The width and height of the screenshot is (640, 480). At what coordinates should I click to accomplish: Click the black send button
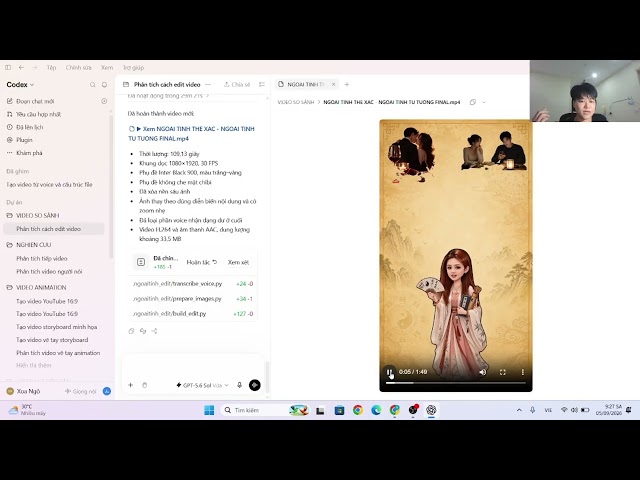pyautogui.click(x=255, y=385)
